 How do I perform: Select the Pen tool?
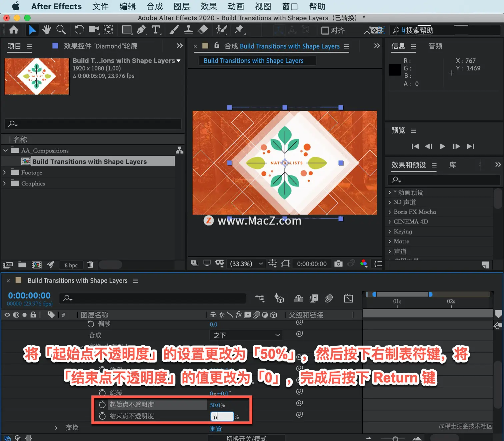tap(141, 30)
